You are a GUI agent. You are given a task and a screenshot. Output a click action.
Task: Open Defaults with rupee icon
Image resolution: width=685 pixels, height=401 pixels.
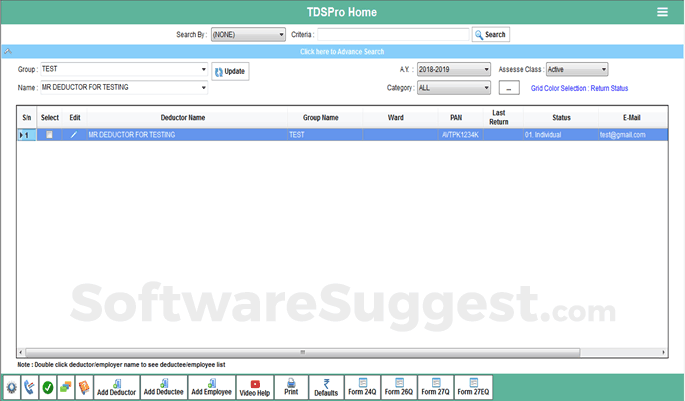tap(326, 387)
